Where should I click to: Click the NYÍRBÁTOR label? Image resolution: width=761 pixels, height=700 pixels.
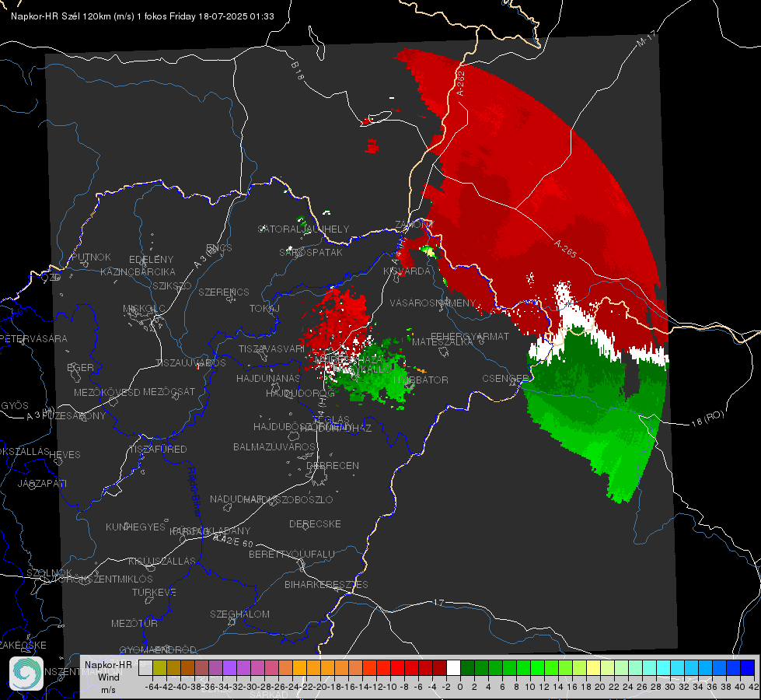click(x=421, y=380)
